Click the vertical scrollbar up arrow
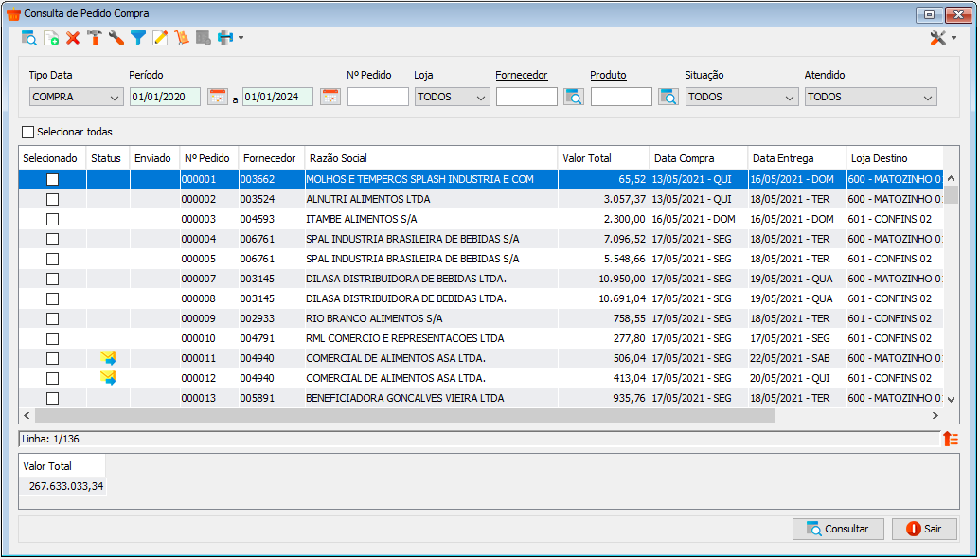The image size is (980, 559). (x=951, y=179)
